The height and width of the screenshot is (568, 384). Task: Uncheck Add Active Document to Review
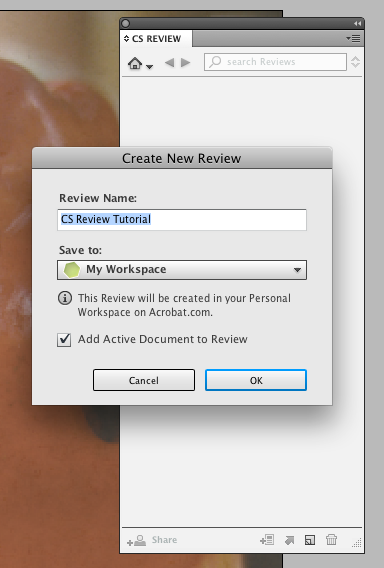[x=64, y=340]
